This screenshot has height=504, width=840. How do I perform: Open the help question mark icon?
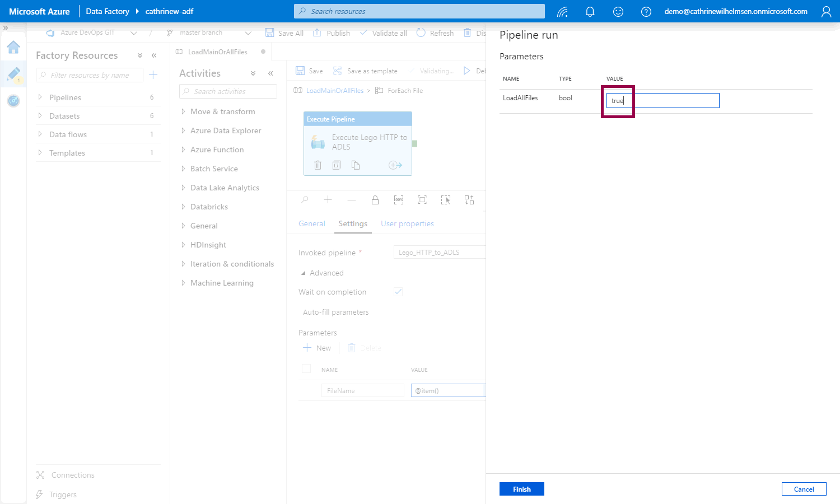[646, 12]
